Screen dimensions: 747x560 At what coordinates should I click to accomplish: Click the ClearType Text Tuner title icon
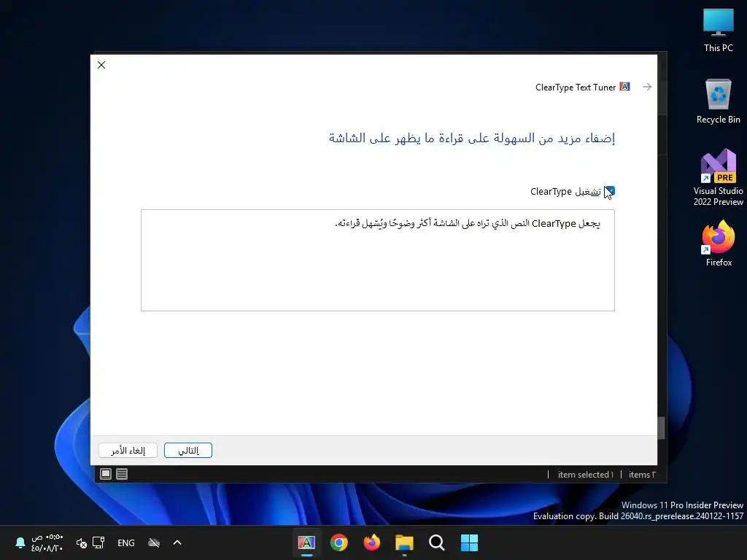coord(624,87)
